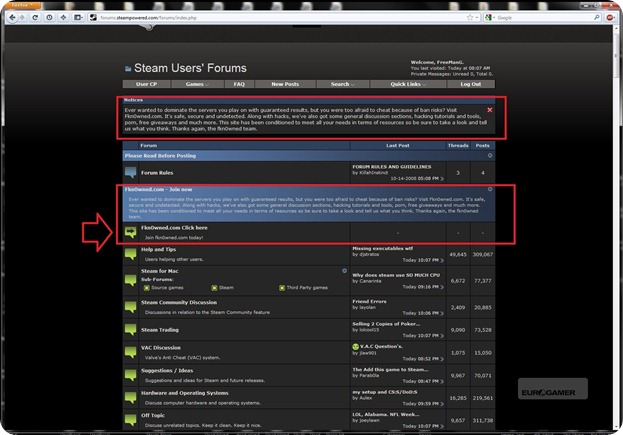Click Steam Community Discussion forum status icon
Screen dimensions: 623x435
click(x=130, y=307)
